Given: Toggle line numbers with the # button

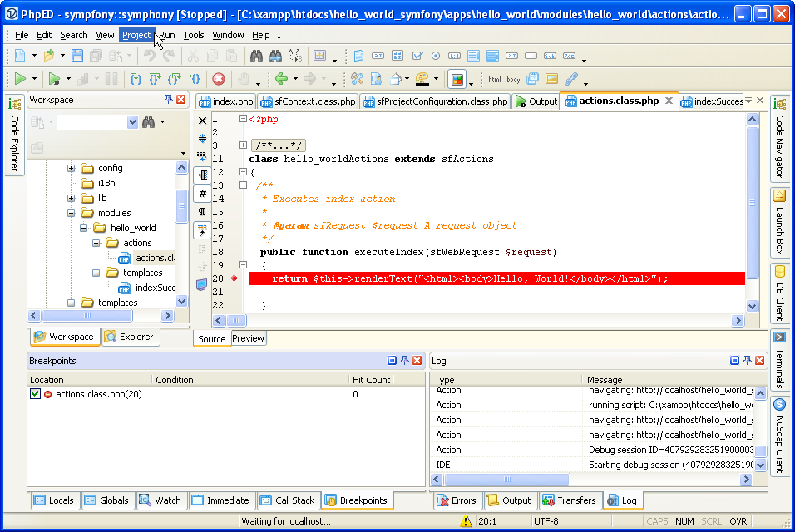Looking at the screenshot, I should (x=202, y=193).
